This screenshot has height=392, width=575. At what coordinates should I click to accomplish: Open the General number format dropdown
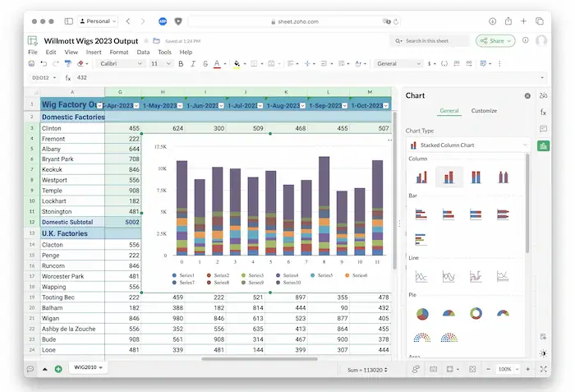click(398, 63)
